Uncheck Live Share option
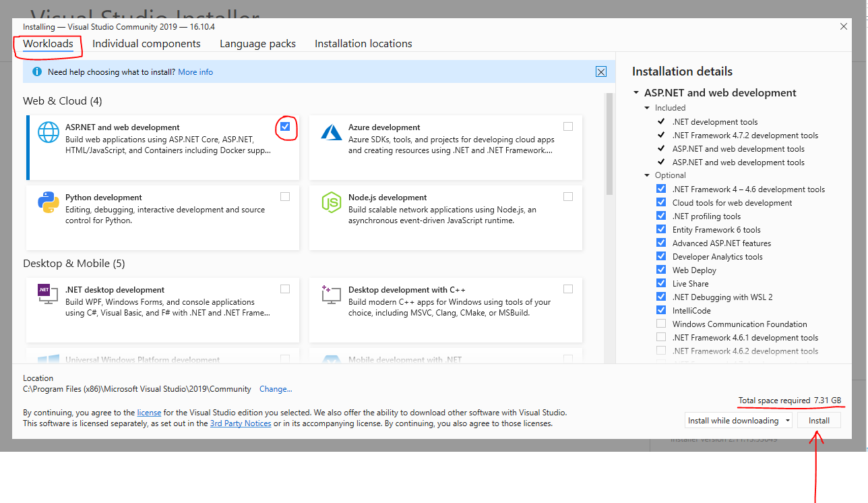The image size is (868, 503). tap(661, 283)
